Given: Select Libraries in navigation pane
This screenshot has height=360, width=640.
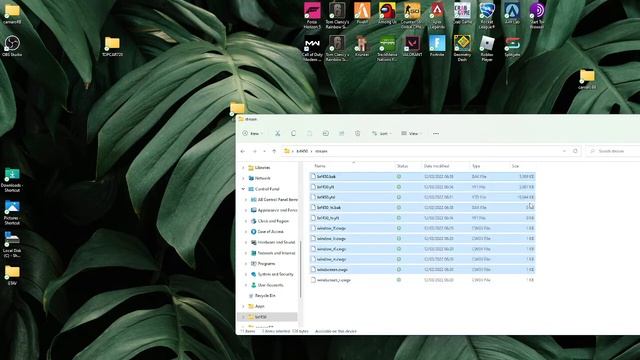Looking at the screenshot, I should point(262,168).
